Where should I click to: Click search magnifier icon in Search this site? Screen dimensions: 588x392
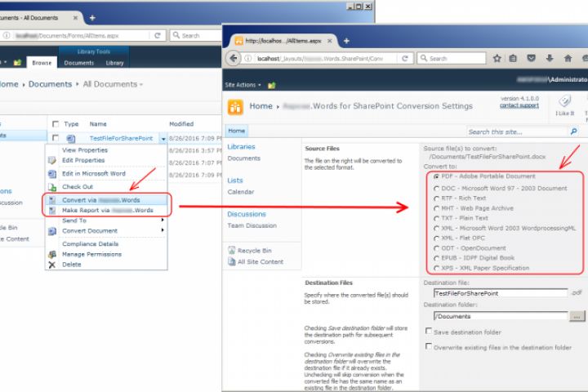pos(574,131)
